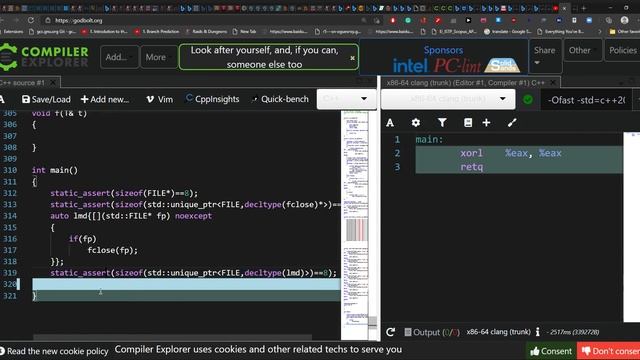640x360 pixels.
Task: Click Consent for cookies
Action: [551, 351]
